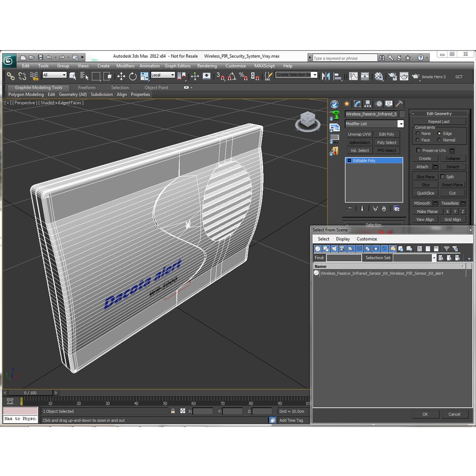Open the Local coordinate system dropdown
The image size is (476, 476).
point(172,74)
